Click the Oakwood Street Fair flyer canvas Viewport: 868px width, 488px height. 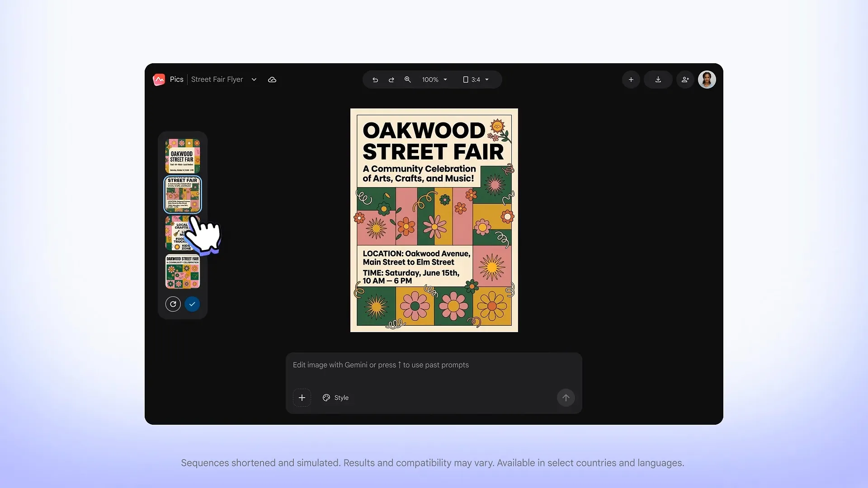[x=434, y=220]
